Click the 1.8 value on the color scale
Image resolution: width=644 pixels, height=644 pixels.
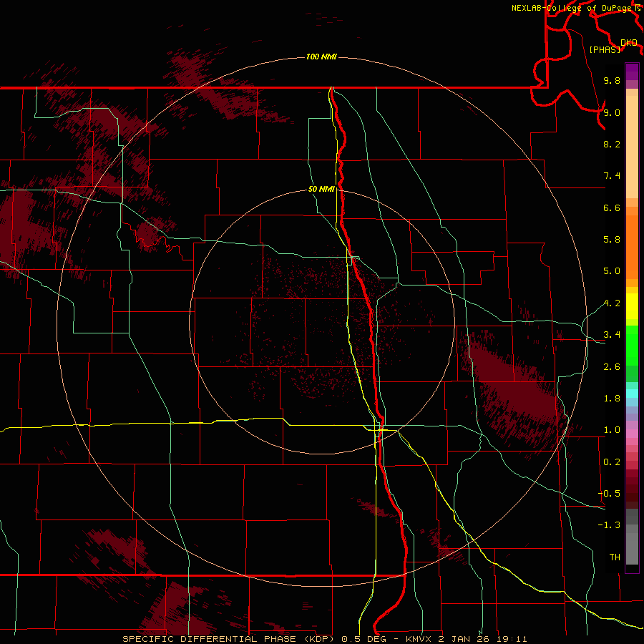[612, 399]
